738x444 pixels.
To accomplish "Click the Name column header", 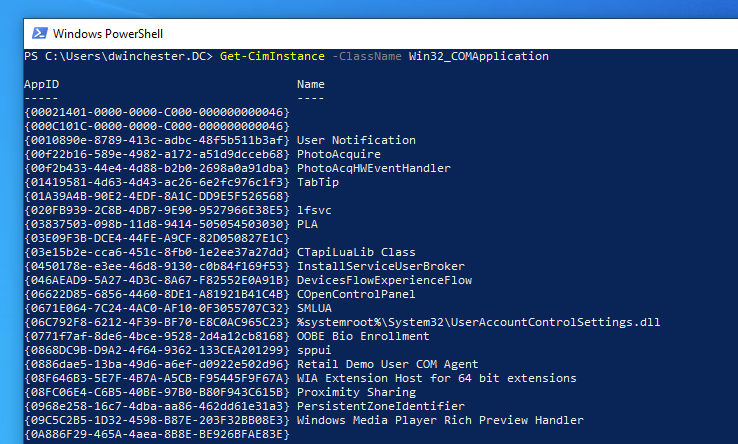I will 311,84.
